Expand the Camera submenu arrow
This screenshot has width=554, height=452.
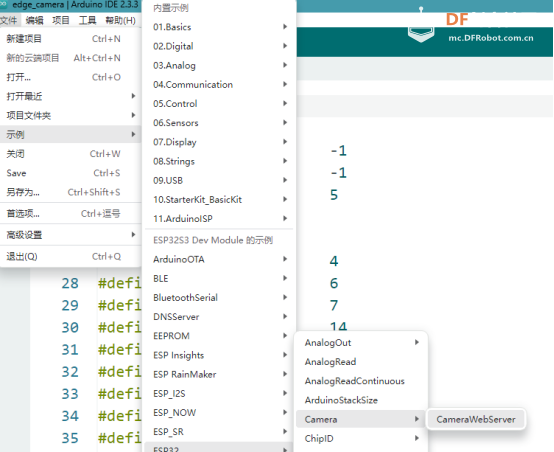tap(417, 419)
